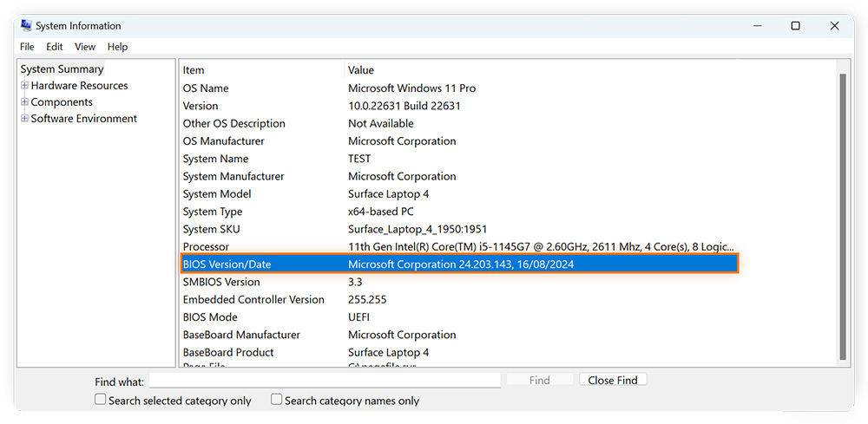Viewport: 868px width, 424px height.
Task: Select the Version row item
Action: 459,106
